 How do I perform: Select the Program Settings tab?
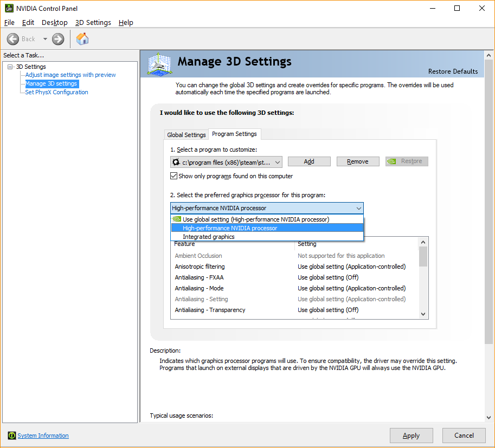(x=235, y=134)
